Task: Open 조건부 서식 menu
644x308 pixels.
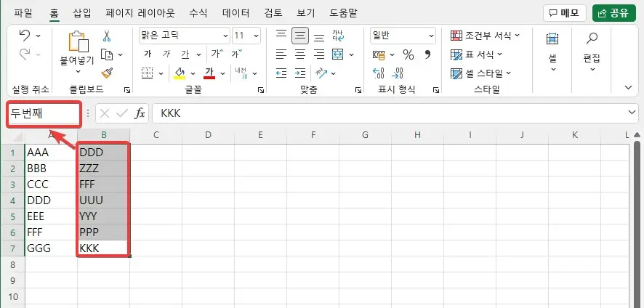Action: pyautogui.click(x=485, y=36)
